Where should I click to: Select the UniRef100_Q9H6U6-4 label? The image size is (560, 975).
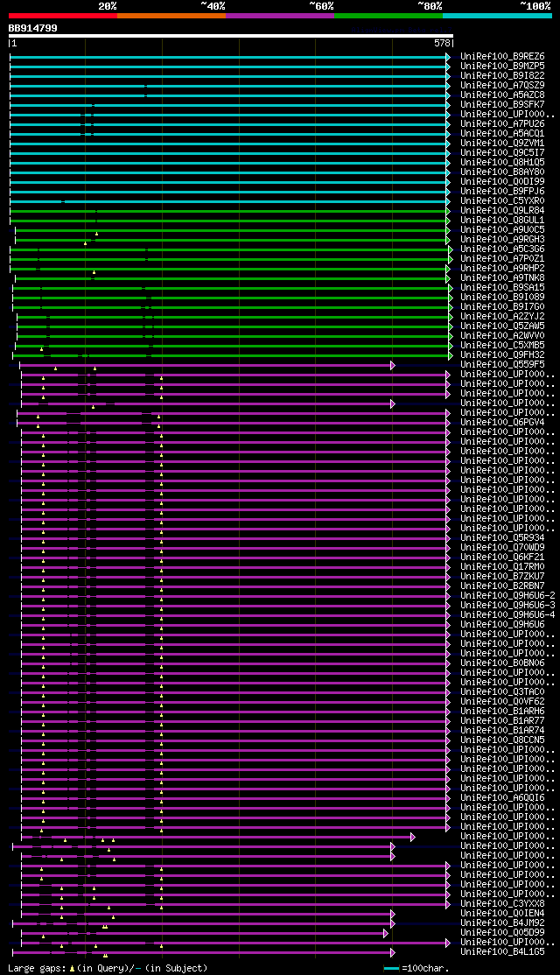(507, 615)
